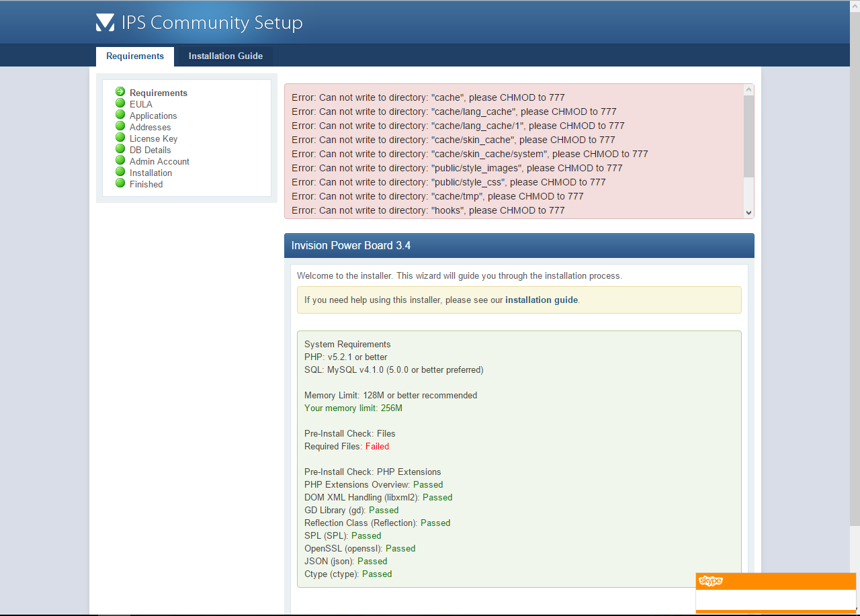Select the error line for "public/style_images"
Image resolution: width=860 pixels, height=616 pixels.
458,168
